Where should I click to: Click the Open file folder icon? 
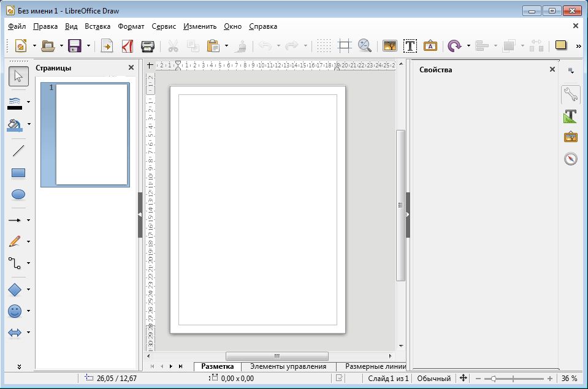48,46
